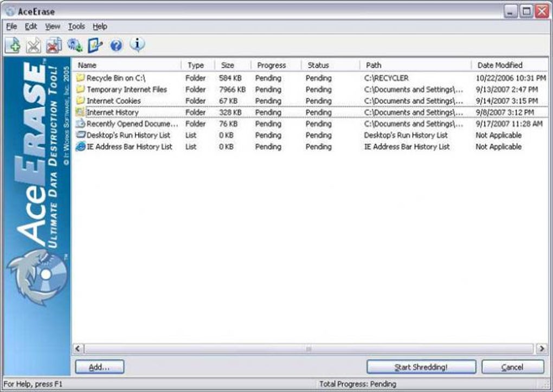
Task: Click the Internet Cookies folder icon
Action: (x=80, y=100)
